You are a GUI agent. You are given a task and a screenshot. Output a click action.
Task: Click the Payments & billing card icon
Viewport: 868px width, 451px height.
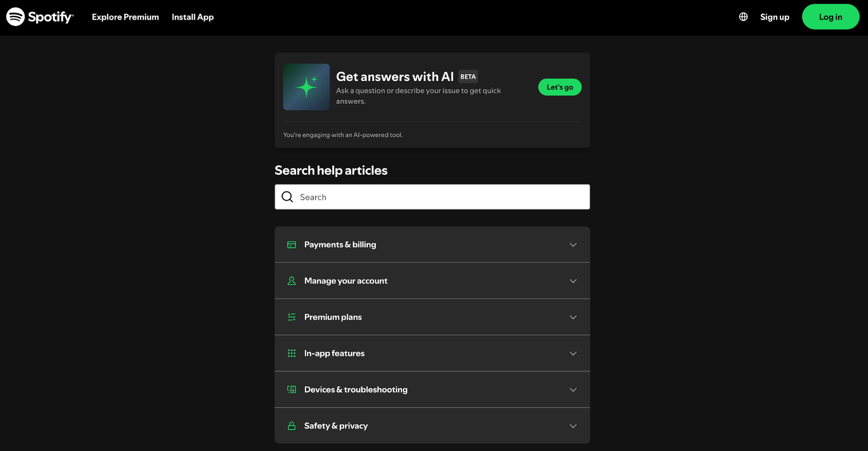coord(292,245)
